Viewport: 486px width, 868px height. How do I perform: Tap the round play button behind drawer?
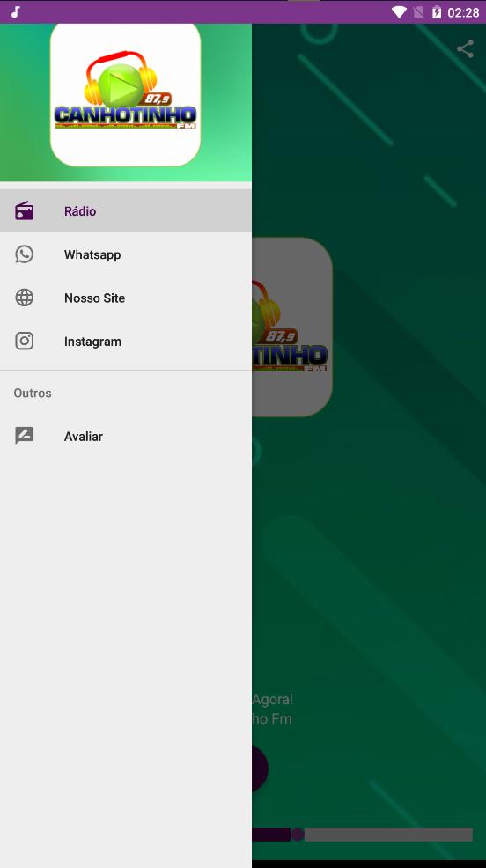click(x=260, y=768)
